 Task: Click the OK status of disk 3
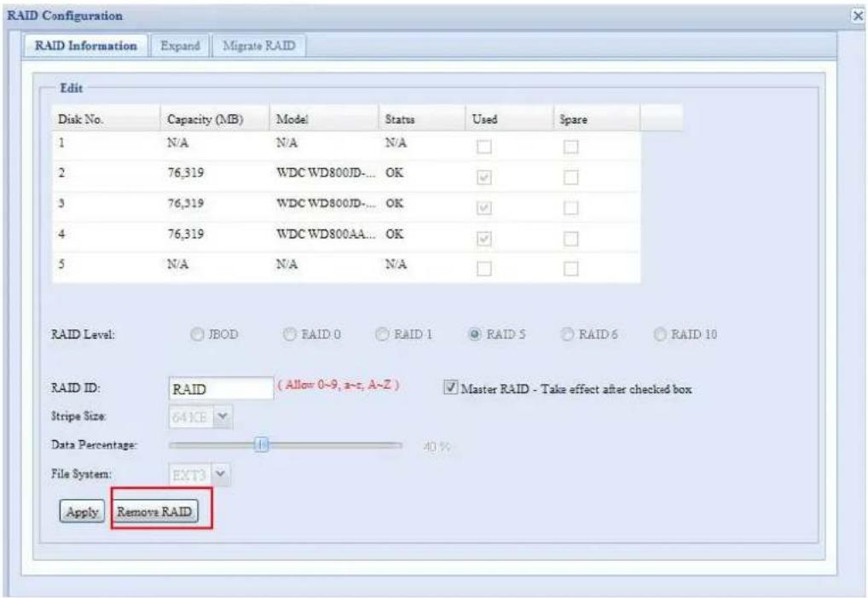click(395, 203)
